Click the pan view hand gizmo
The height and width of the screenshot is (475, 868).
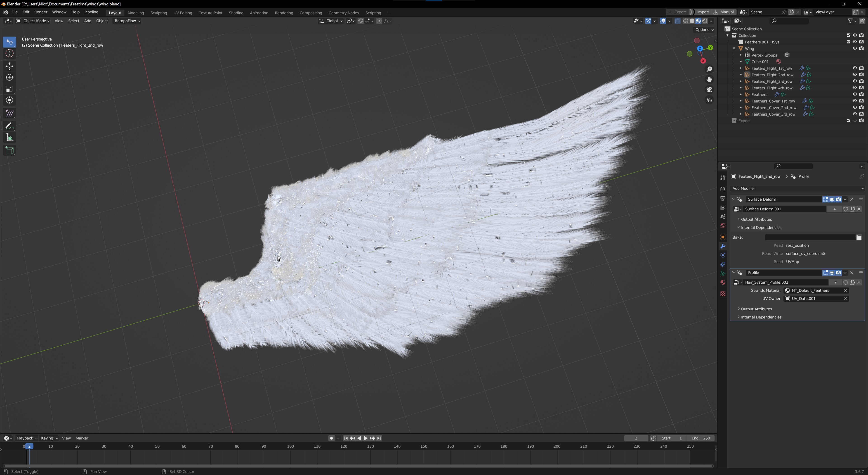(709, 79)
